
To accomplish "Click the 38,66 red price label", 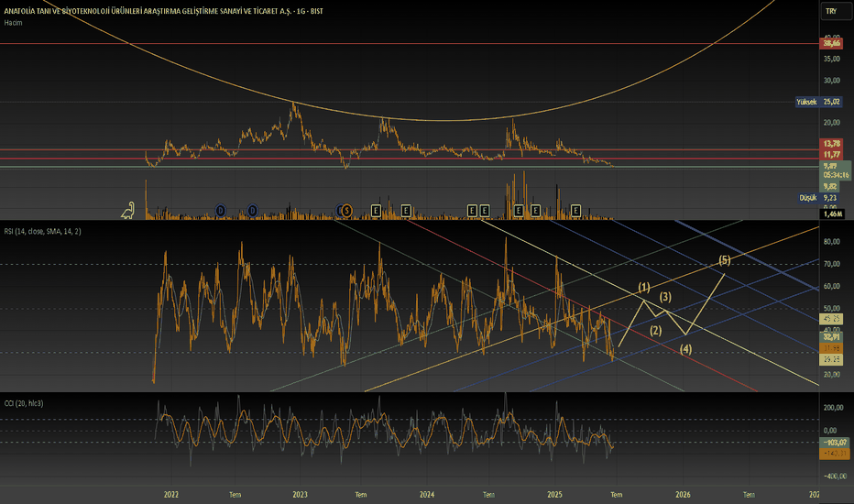I will point(831,44).
